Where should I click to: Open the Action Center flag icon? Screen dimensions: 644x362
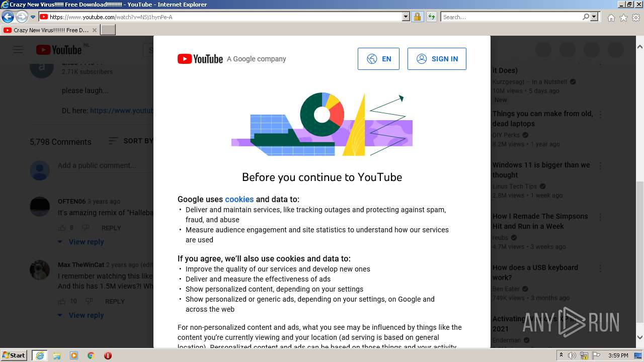(x=596, y=355)
